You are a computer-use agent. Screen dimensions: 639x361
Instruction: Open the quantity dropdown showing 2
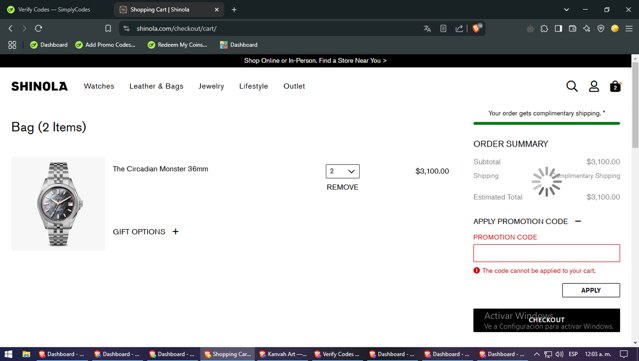click(342, 171)
